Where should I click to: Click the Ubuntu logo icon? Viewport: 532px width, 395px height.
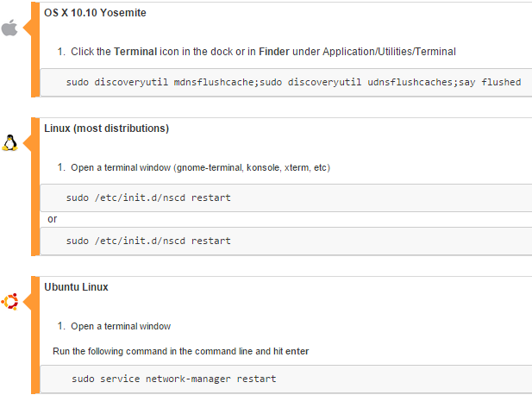[x=10, y=301]
